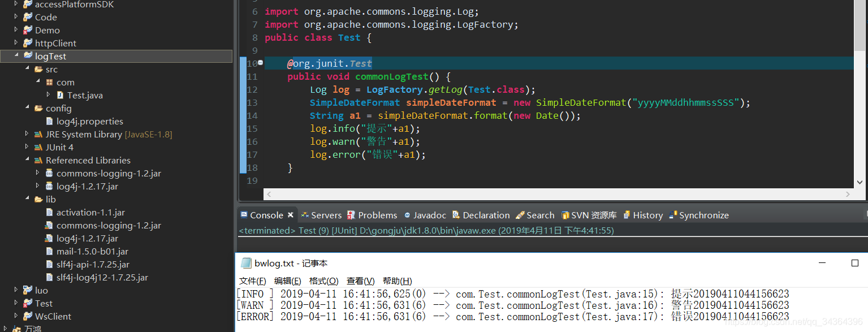This screenshot has height=332, width=868.
Task: Click the Referenced Libraries icon
Action: [x=38, y=160]
